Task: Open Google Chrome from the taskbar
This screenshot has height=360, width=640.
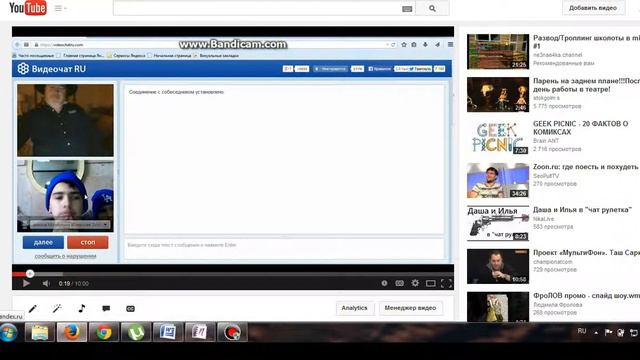Action: pyautogui.click(x=104, y=332)
